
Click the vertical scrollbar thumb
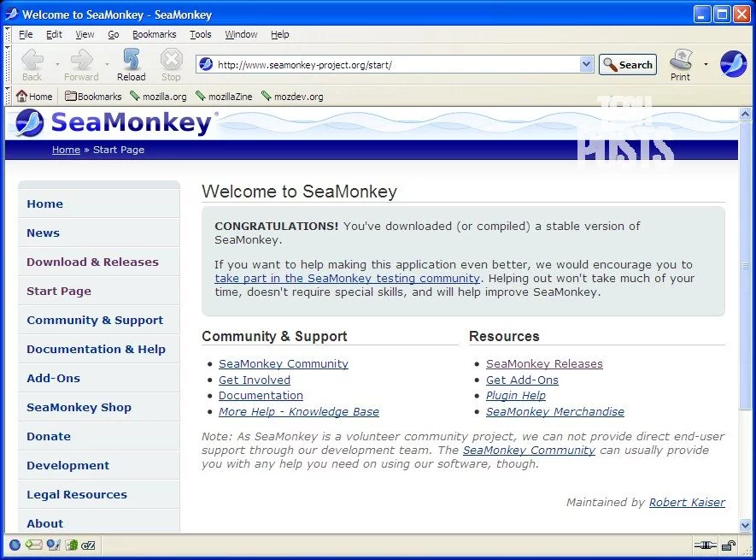coord(746,265)
